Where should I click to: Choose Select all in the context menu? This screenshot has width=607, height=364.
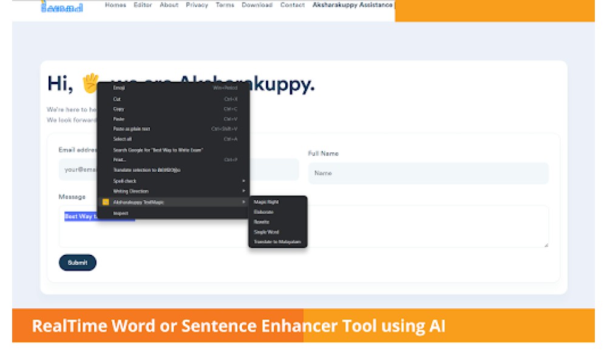tap(173, 139)
